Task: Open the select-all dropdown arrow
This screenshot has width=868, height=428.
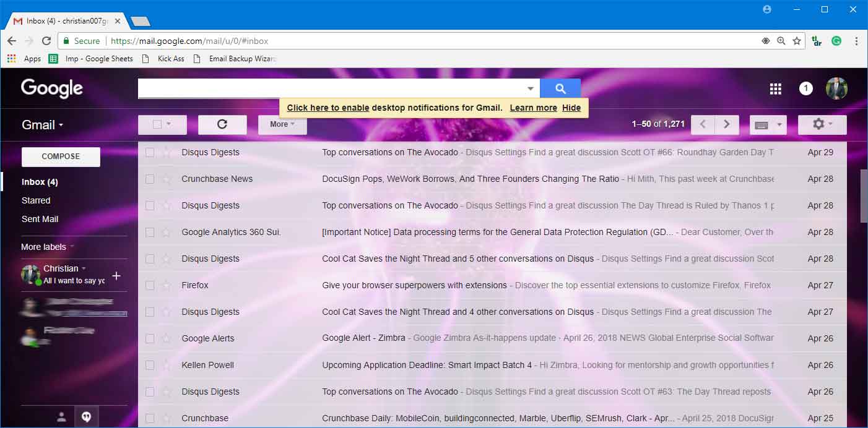Action: [x=168, y=124]
